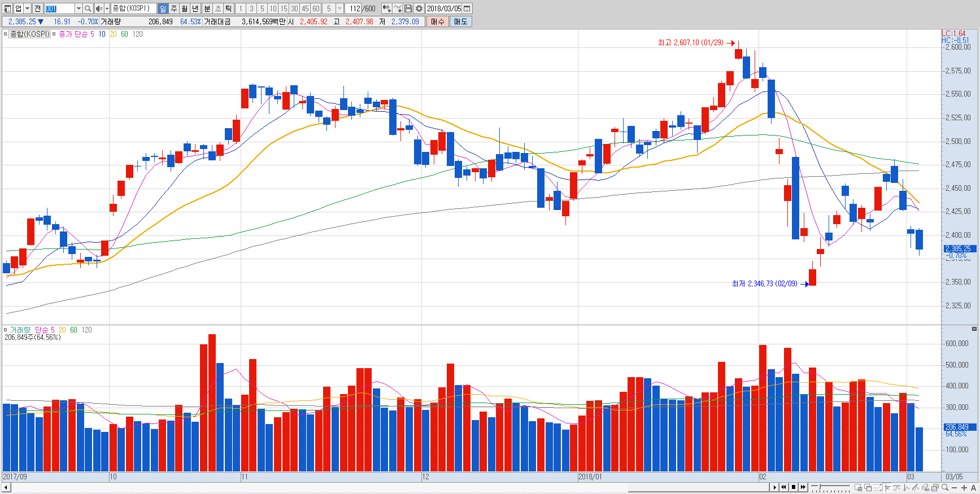The width and height of the screenshot is (980, 494).
Task: Select the 틱 tick period
Action: coord(228,8)
